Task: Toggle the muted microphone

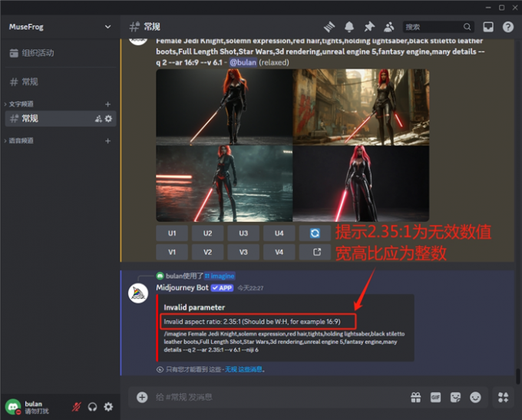Action: pos(77,407)
